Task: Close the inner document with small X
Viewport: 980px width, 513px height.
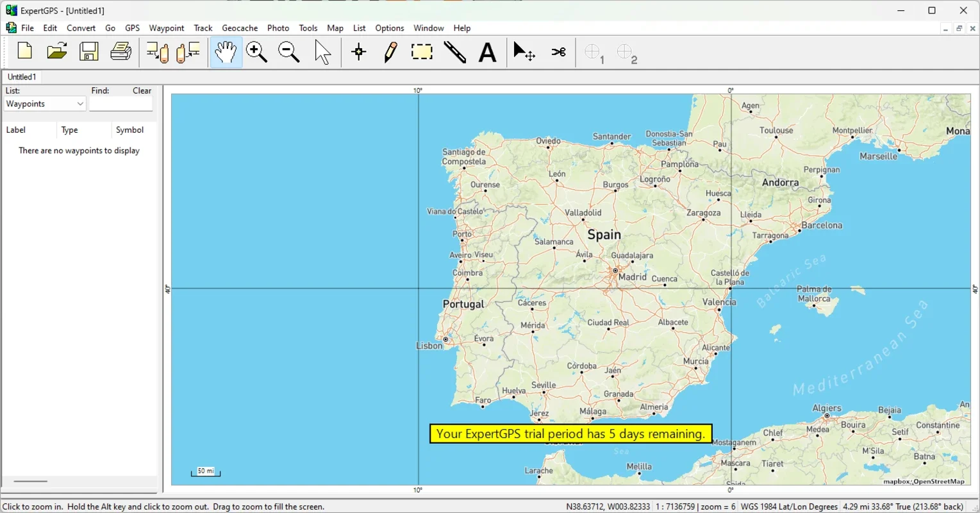Action: 973,28
